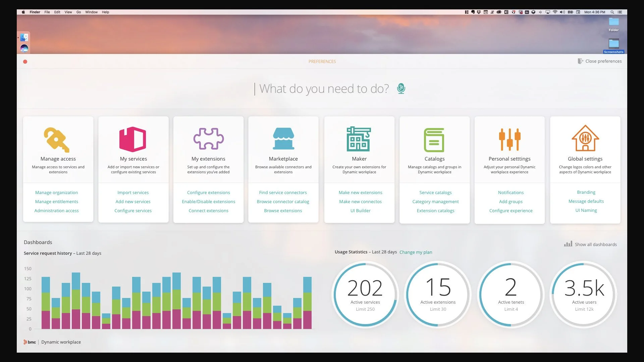
Task: Open UI Builder under Maker
Action: 360,210
